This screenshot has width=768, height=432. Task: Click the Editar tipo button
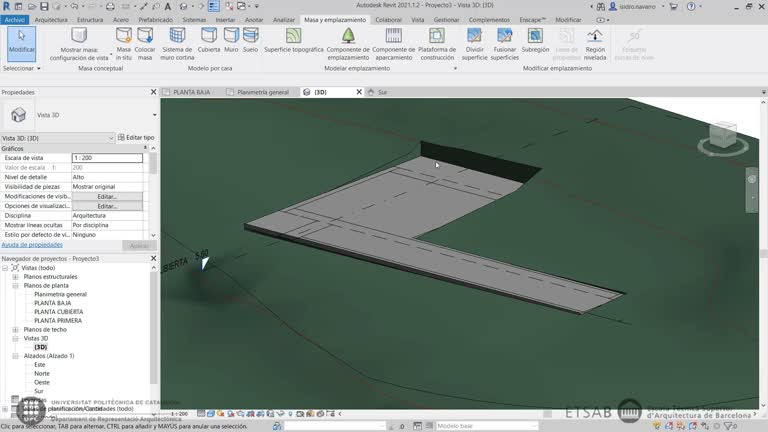pos(137,137)
